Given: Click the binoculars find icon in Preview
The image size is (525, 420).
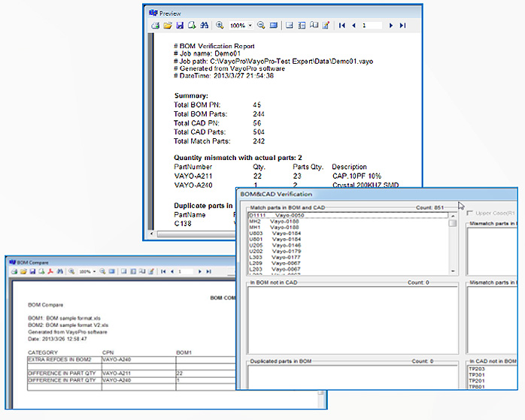Looking at the screenshot, I should (x=204, y=26).
